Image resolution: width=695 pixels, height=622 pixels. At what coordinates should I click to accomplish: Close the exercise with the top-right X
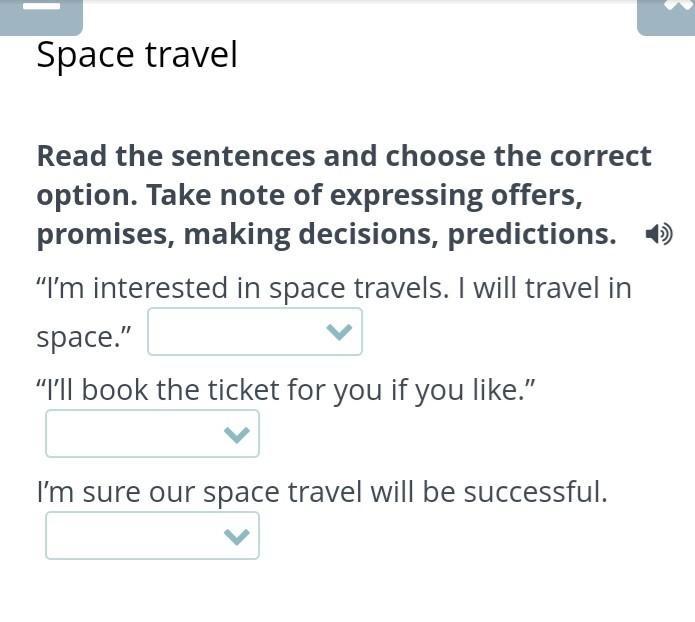coord(666,17)
